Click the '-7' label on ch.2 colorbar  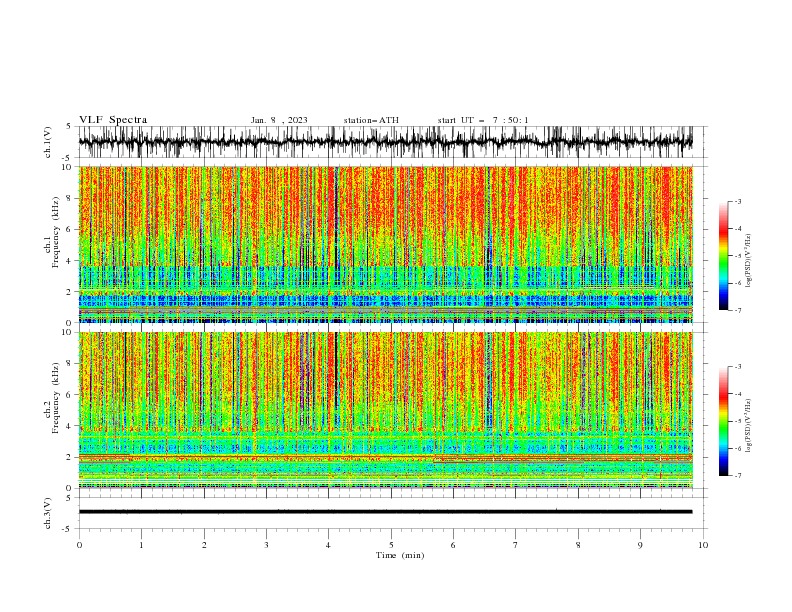click(738, 476)
